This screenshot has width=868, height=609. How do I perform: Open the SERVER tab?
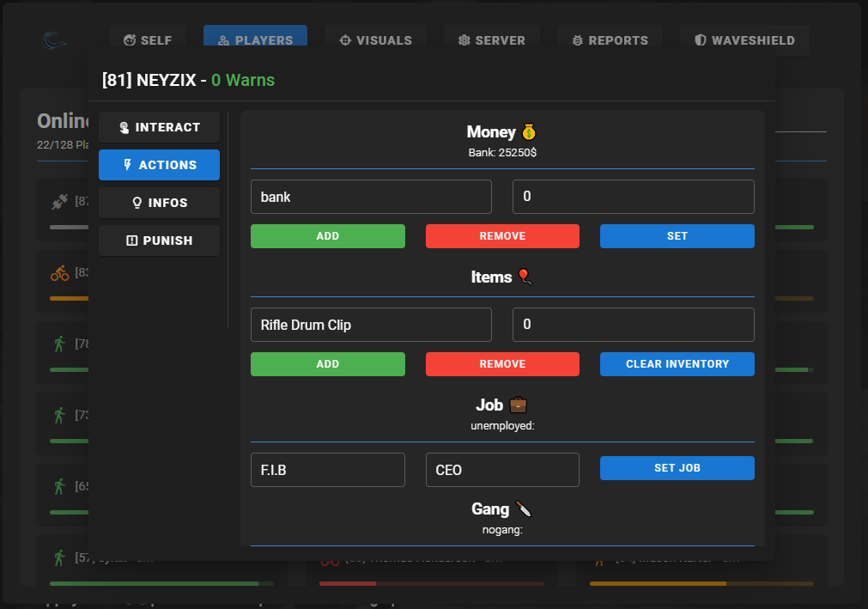click(x=492, y=40)
